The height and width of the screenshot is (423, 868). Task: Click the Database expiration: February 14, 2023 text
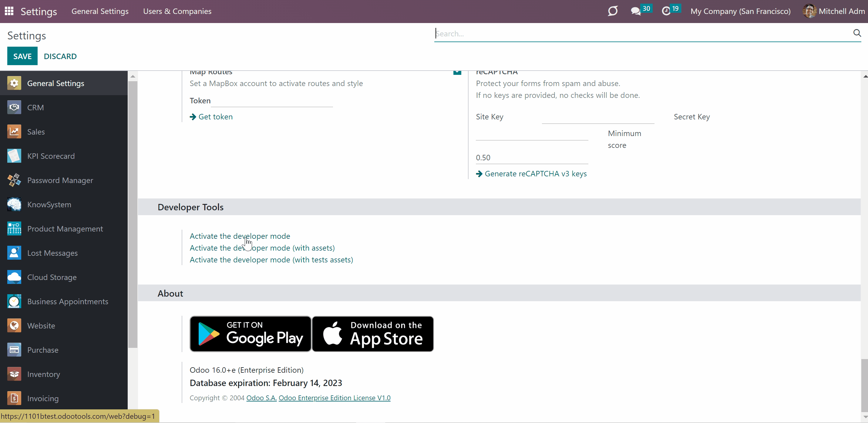tap(266, 383)
